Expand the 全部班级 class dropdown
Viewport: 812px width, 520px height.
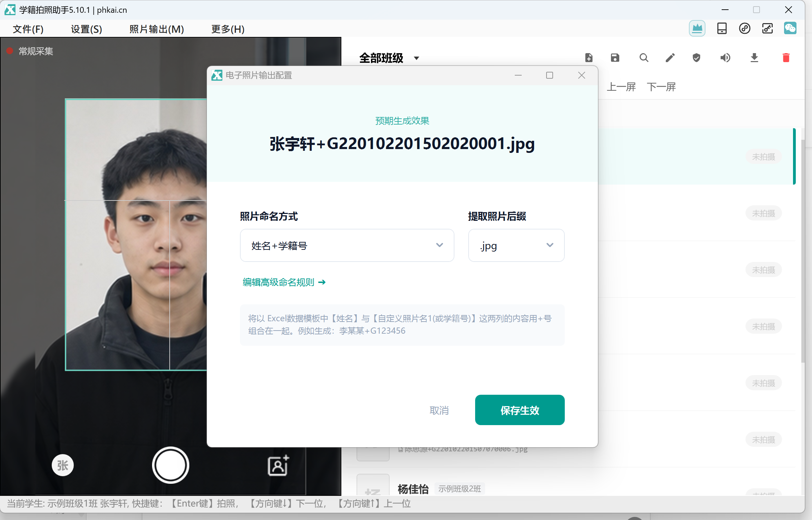pos(389,58)
